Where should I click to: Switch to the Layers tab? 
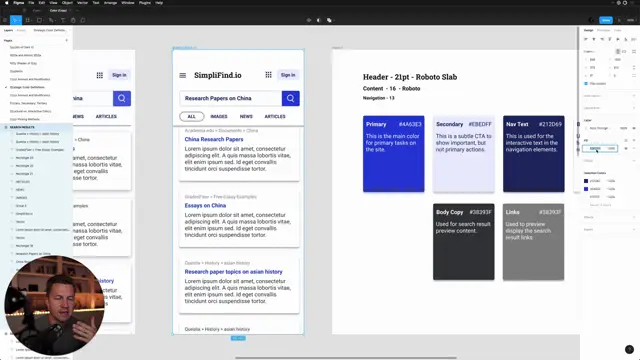point(8,30)
